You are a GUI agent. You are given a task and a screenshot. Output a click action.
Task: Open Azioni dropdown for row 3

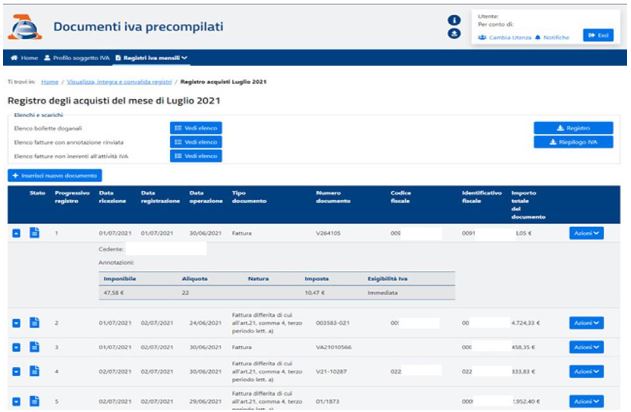(586, 347)
